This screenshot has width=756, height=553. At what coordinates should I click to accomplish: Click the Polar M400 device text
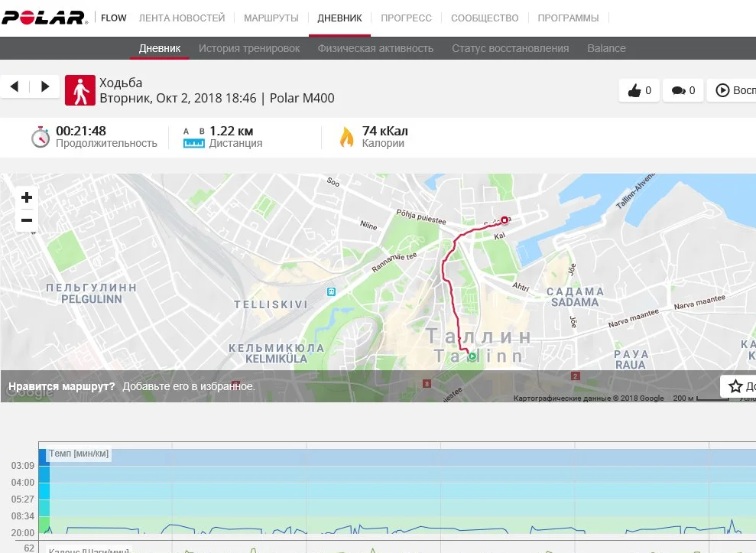click(x=302, y=98)
